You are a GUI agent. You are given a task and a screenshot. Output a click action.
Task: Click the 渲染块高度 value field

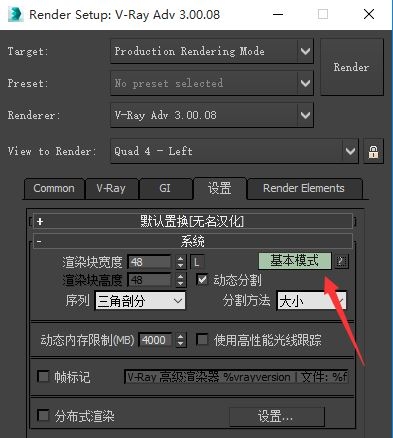149,280
